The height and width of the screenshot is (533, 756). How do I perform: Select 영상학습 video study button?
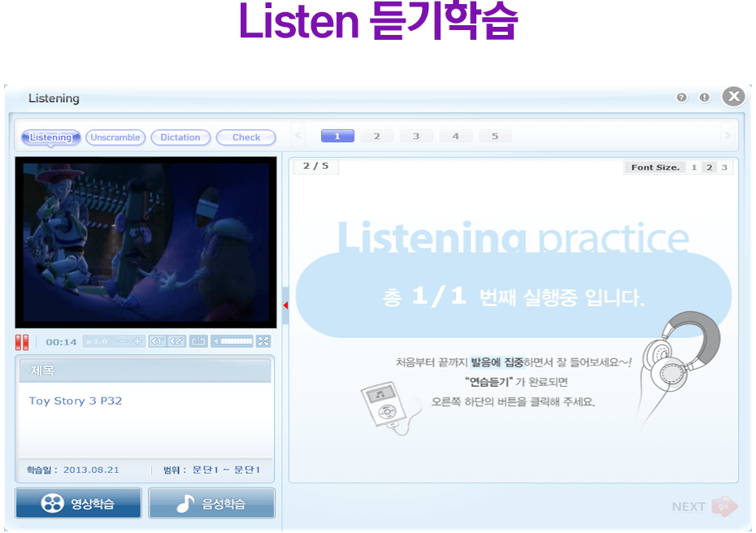tap(79, 503)
